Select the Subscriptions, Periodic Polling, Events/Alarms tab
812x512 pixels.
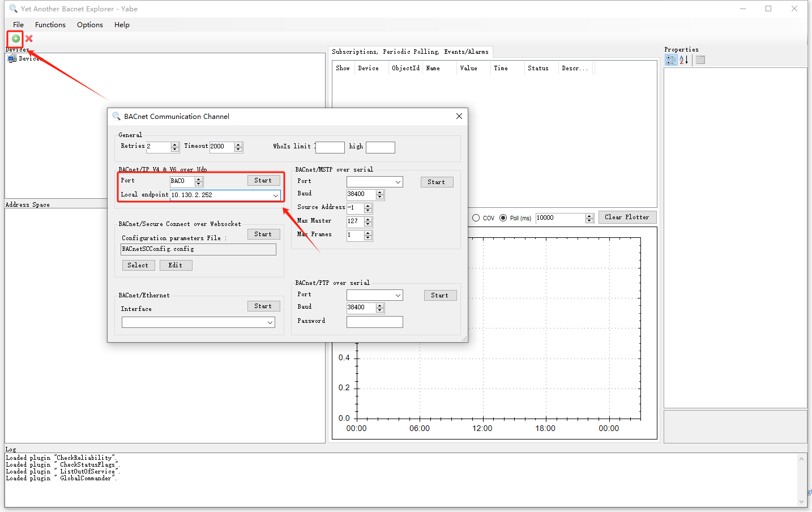(411, 52)
